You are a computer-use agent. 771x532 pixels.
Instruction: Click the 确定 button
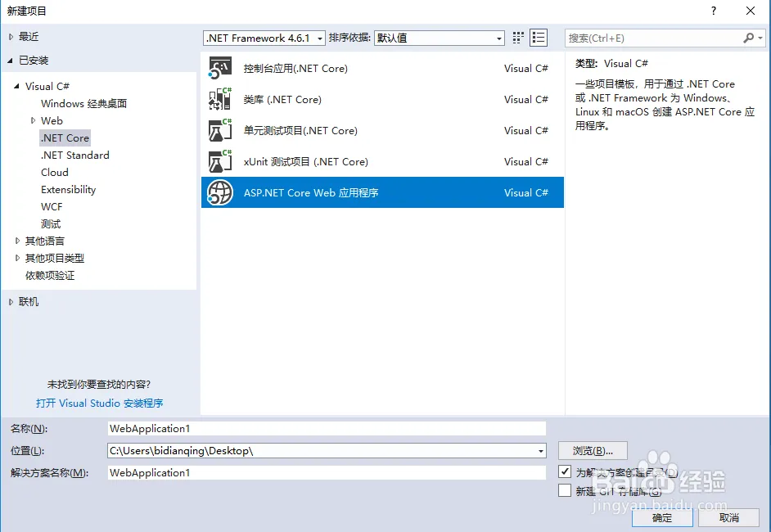pos(662,518)
